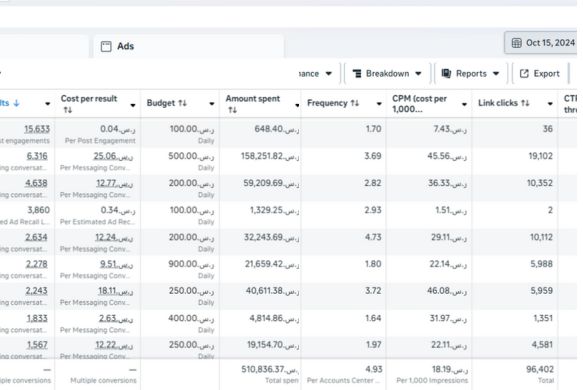The height and width of the screenshot is (390, 583).
Task: Click the 18.11 cost per result link
Action: click(116, 291)
